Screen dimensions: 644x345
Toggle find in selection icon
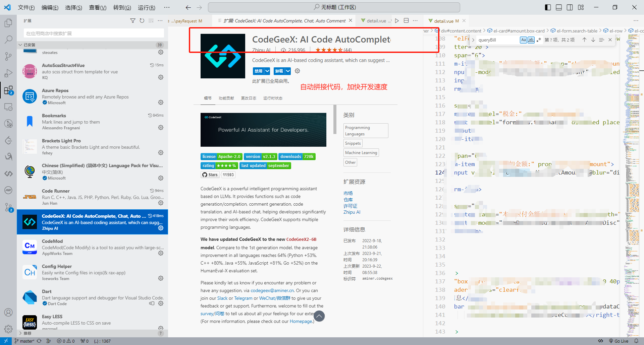(x=601, y=40)
